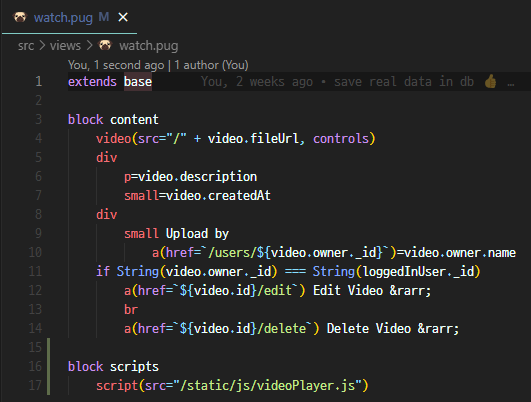531x402 pixels.
Task: Click the 'div' tag on line 8
Action: point(107,214)
